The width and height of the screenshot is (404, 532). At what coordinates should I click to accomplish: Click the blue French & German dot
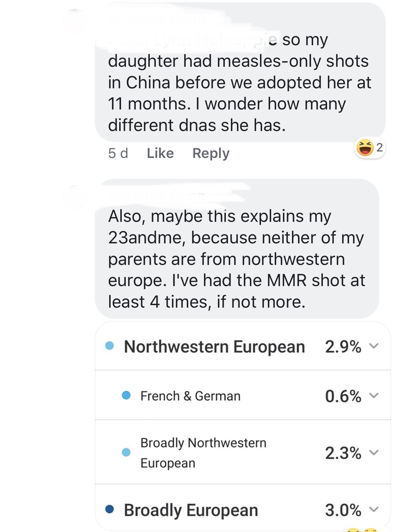click(x=126, y=396)
